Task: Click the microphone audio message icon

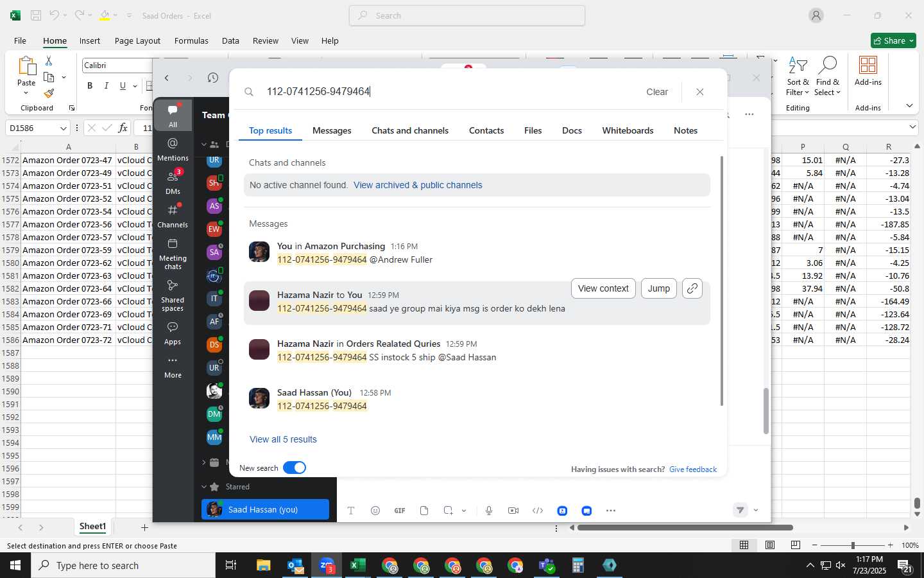Action: [489, 511]
